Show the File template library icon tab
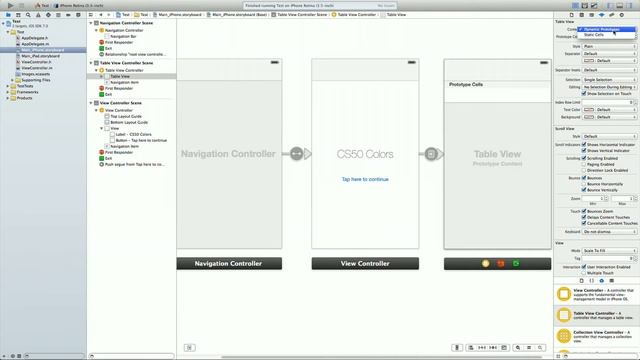 point(582,281)
